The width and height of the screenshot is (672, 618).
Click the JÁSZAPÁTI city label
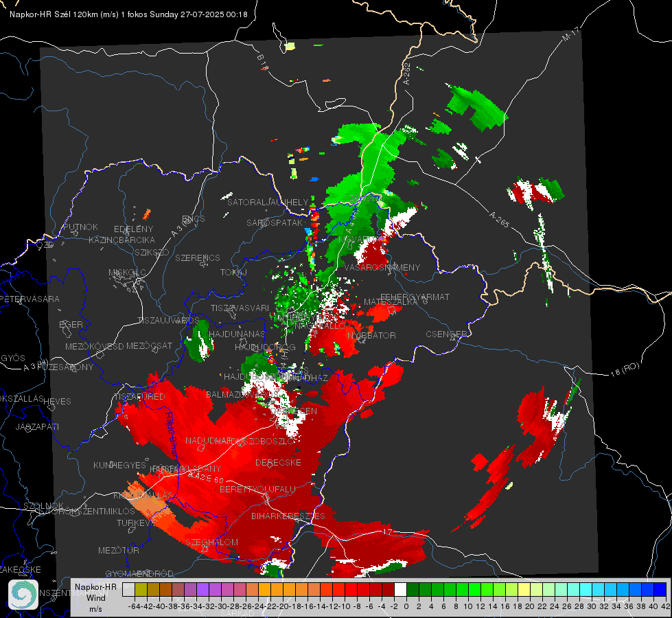coord(37,426)
